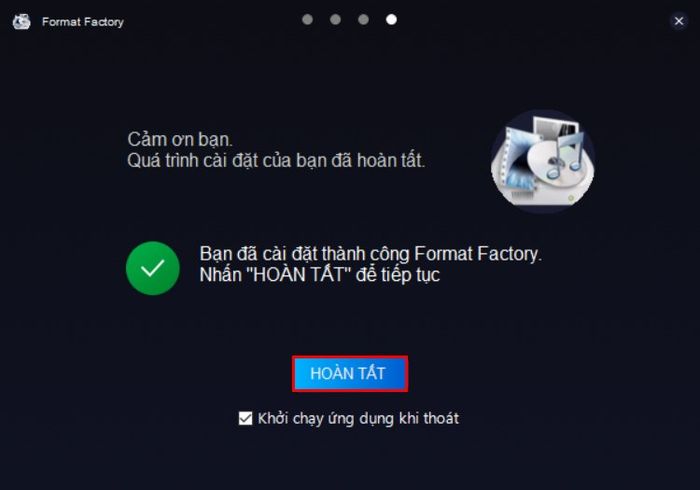Close the installer with the X button
The height and width of the screenshot is (490, 700).
tap(679, 21)
